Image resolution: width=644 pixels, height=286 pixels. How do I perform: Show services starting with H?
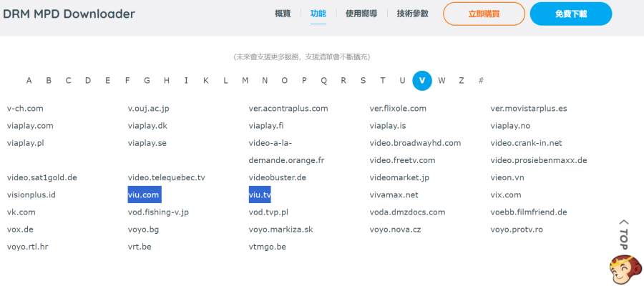coord(166,80)
